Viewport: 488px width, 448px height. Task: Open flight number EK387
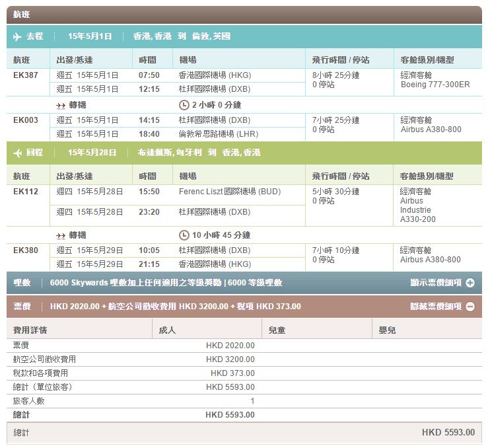click(26, 75)
